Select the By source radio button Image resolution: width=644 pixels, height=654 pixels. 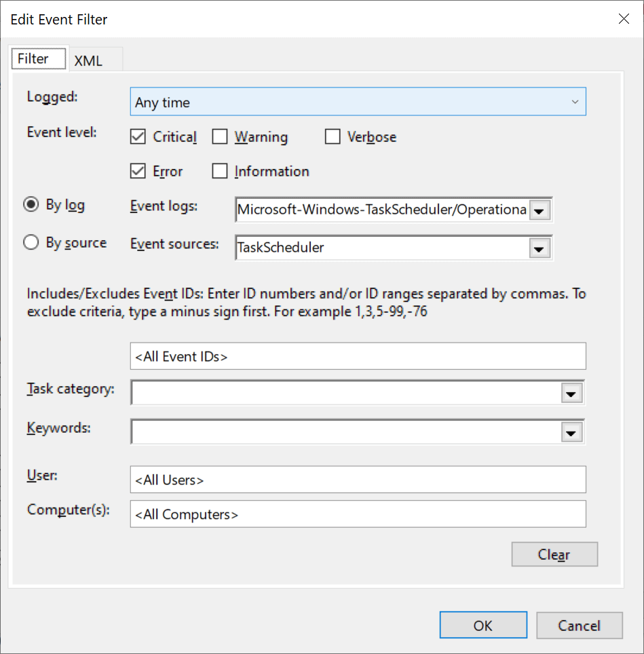(x=31, y=242)
